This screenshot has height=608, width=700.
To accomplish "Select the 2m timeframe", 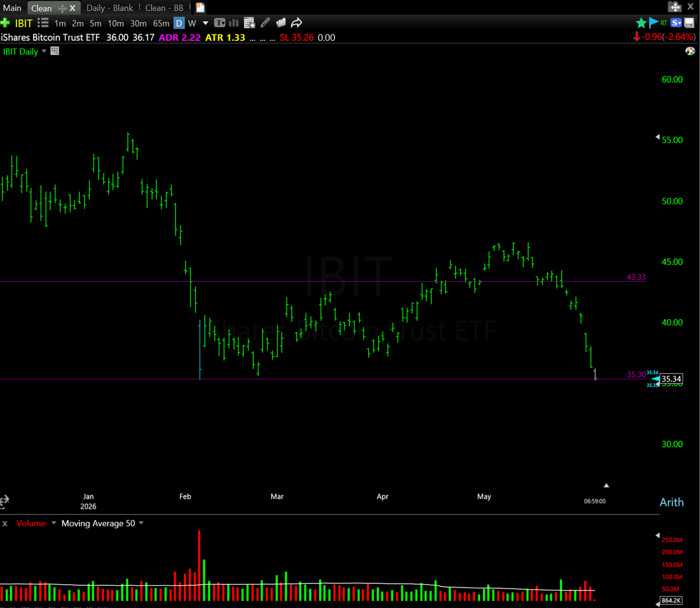I will tap(78, 23).
